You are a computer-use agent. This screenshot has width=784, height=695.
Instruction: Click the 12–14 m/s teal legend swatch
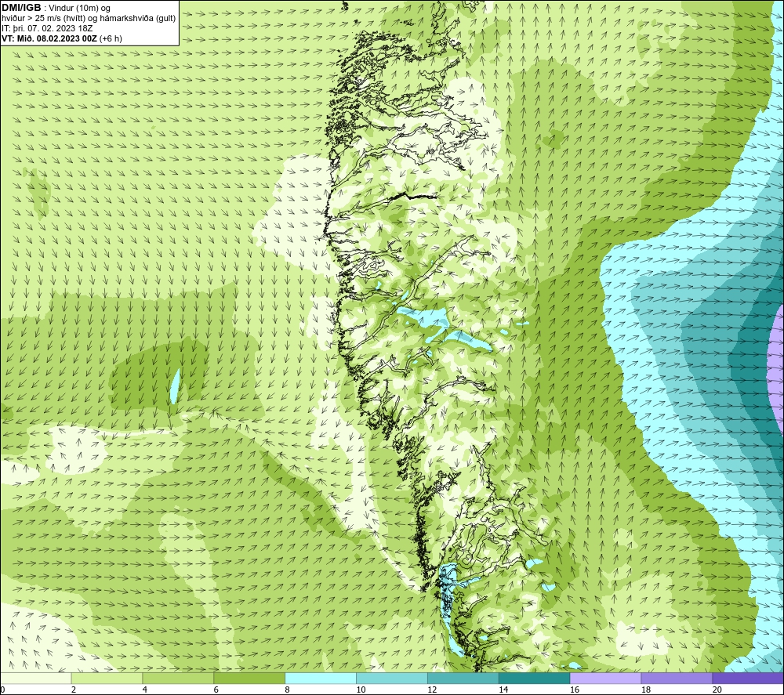click(x=463, y=679)
